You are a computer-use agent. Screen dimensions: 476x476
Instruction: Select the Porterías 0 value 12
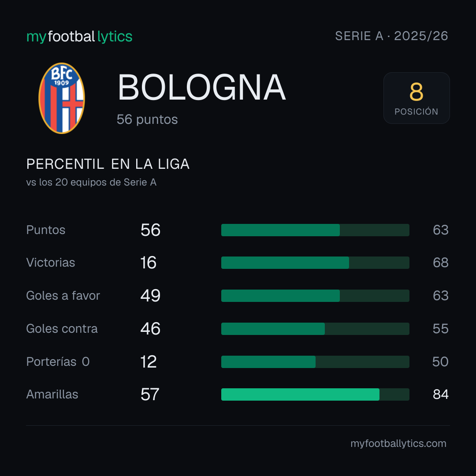click(149, 361)
